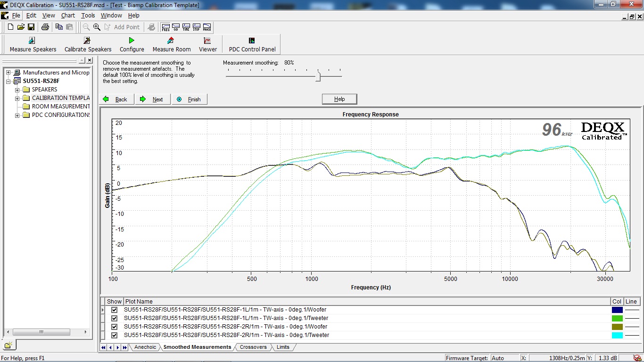This screenshot has width=644, height=362.
Task: Click the green color swatch for 1L Tweeter
Action: [x=617, y=318]
